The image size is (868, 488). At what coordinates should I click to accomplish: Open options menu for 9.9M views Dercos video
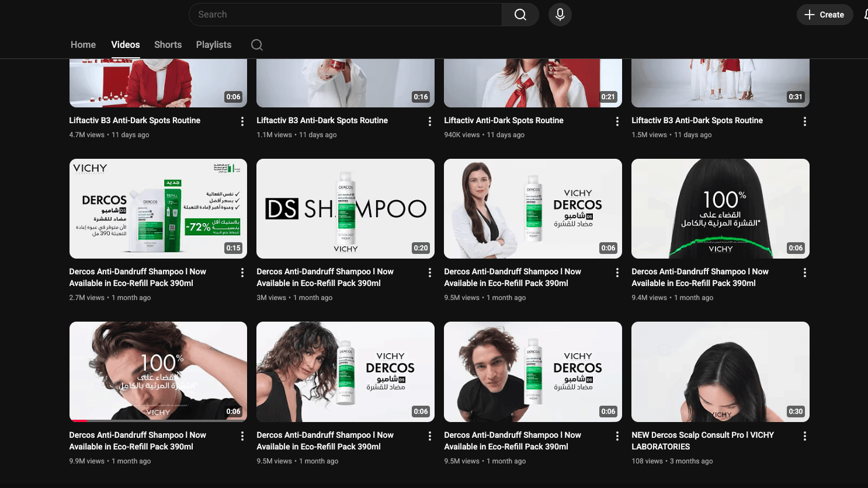tap(242, 436)
